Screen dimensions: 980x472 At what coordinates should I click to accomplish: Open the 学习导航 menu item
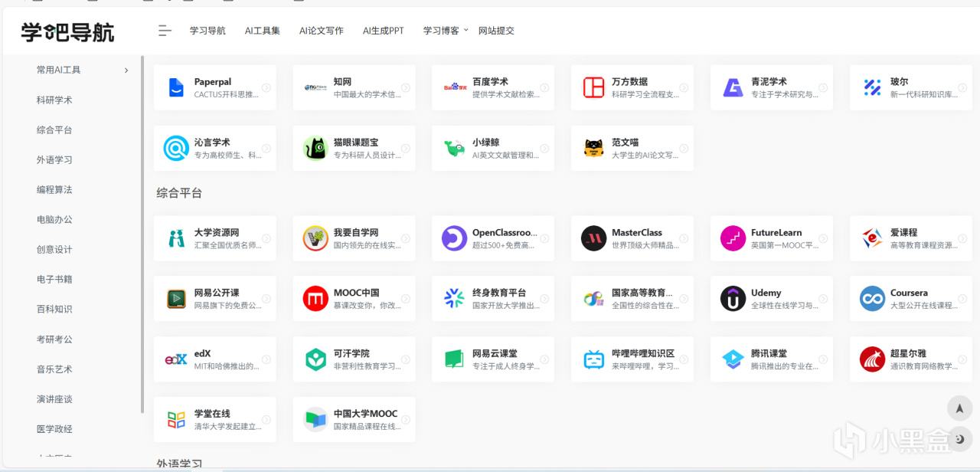(207, 31)
